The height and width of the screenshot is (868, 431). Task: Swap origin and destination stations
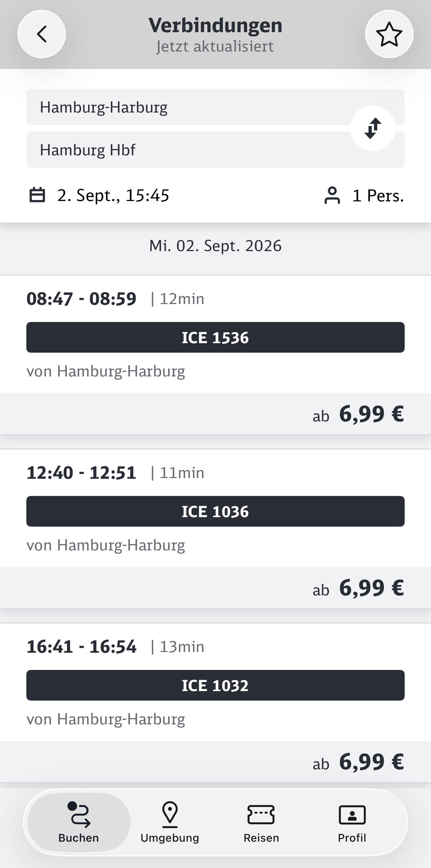coord(373,128)
